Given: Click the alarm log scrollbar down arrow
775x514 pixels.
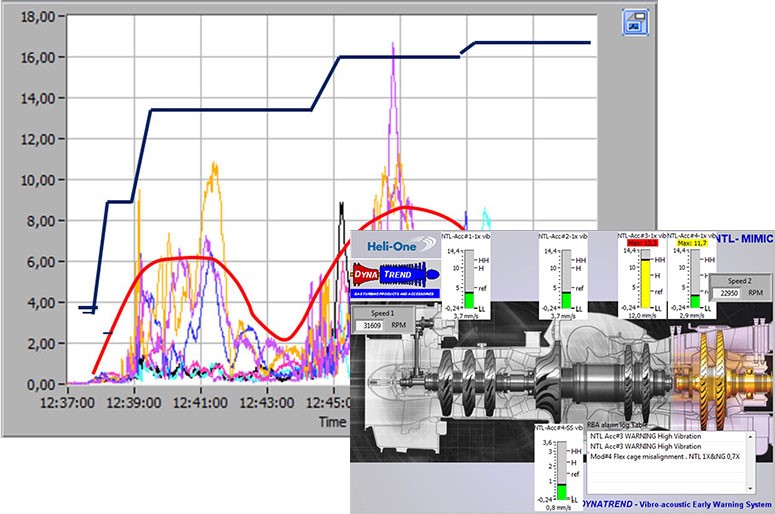Looking at the screenshot, I should (x=750, y=488).
